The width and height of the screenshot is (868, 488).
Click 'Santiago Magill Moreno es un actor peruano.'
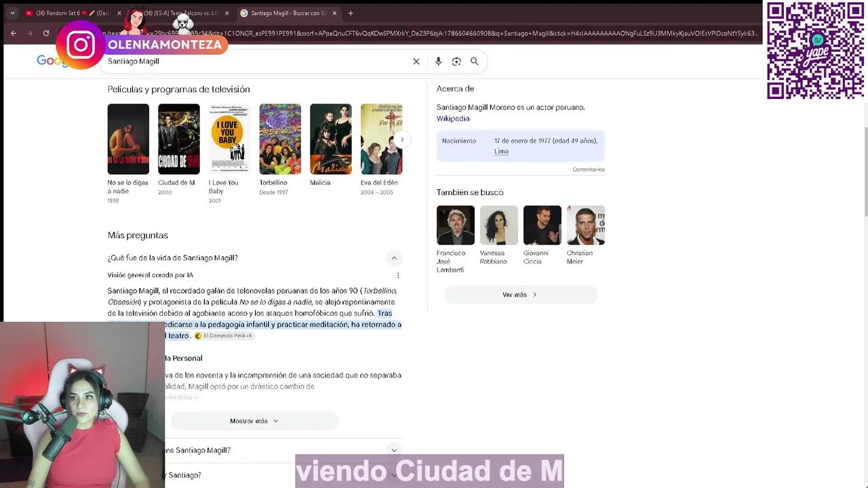point(511,107)
